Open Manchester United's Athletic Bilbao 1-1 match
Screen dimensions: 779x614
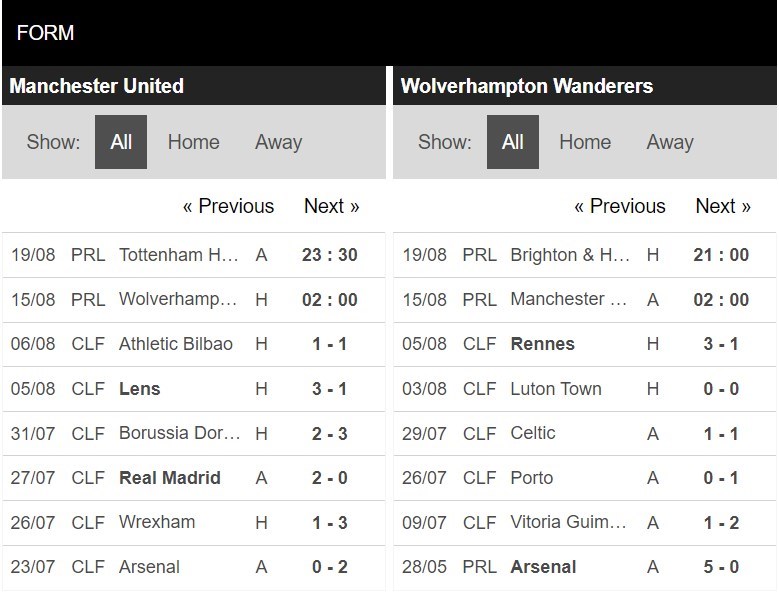(194, 344)
